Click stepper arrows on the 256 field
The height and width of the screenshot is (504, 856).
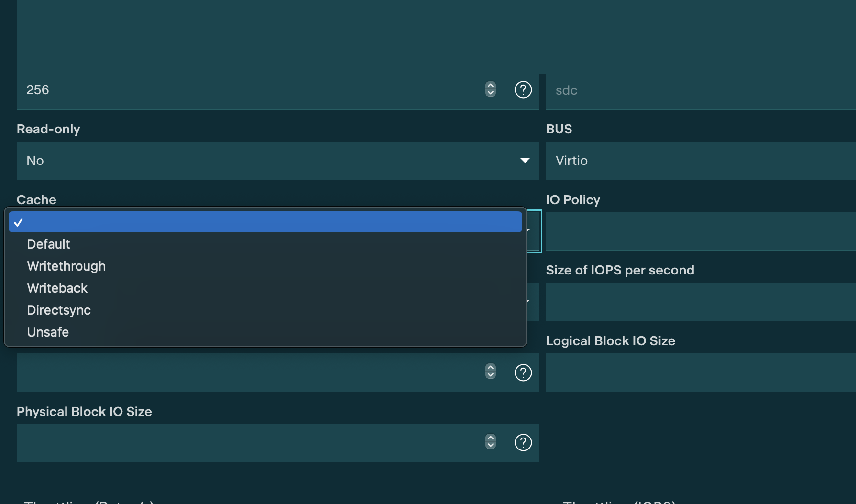tap(491, 89)
